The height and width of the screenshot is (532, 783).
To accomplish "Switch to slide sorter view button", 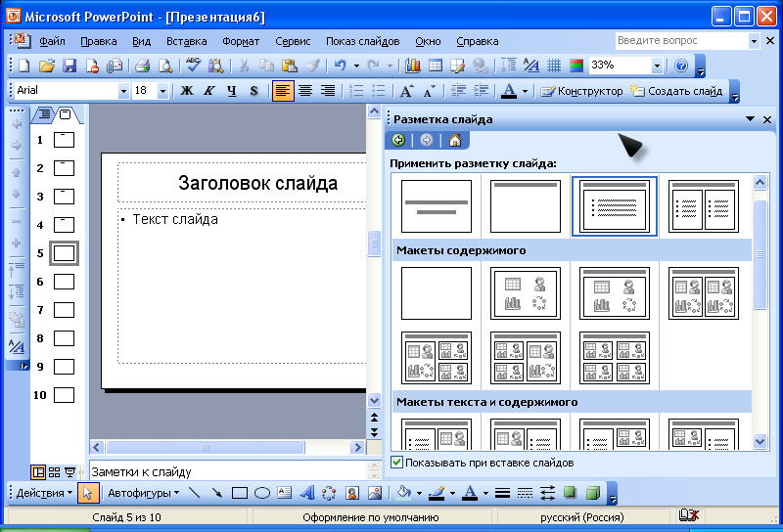I will coord(55,471).
